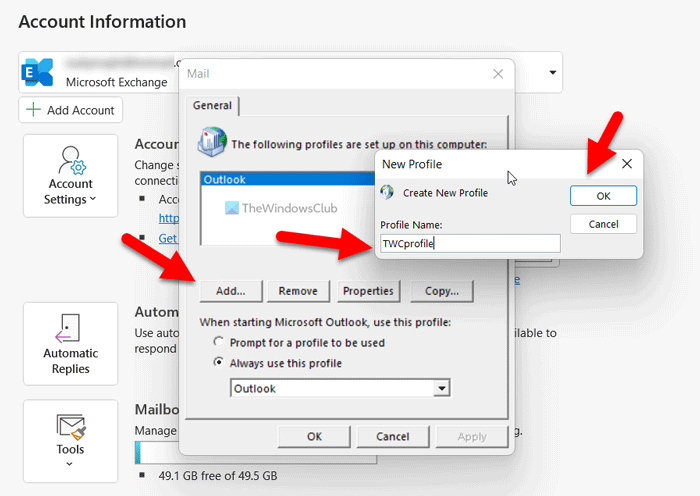Click the Apply button in Mail dialog
This screenshot has height=496, width=700.
coord(472,436)
